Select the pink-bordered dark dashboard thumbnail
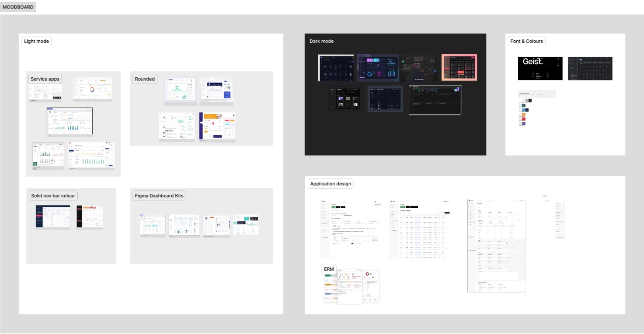Image resolution: width=644 pixels, height=334 pixels. (459, 67)
